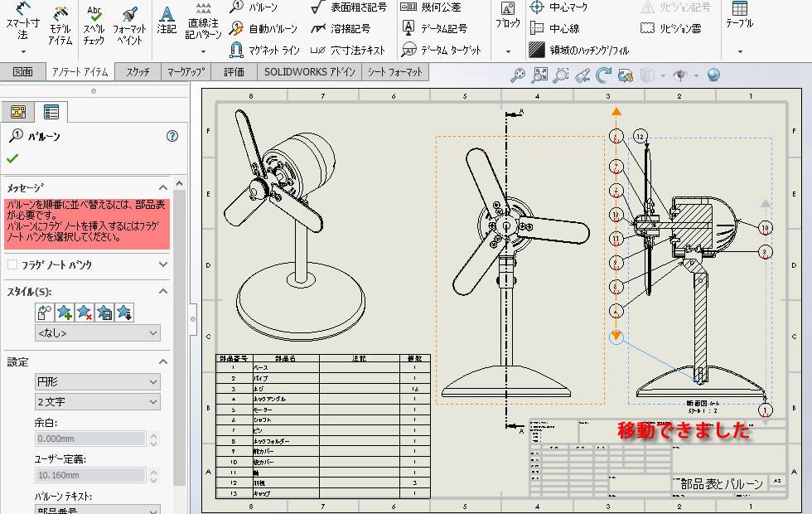The height and width of the screenshot is (514, 812).
Task: Open the テーブル dropdown arrow
Action: click(739, 51)
